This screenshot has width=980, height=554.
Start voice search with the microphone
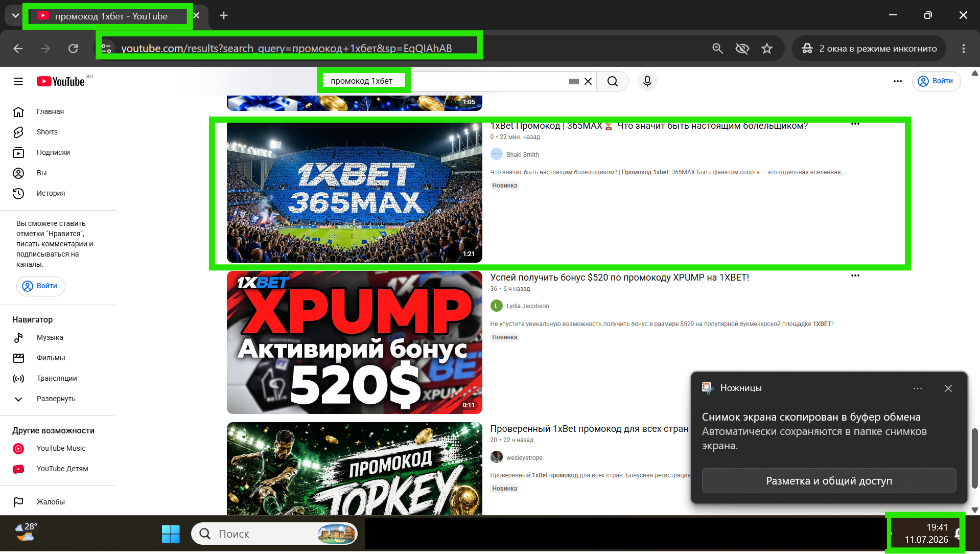(x=647, y=81)
